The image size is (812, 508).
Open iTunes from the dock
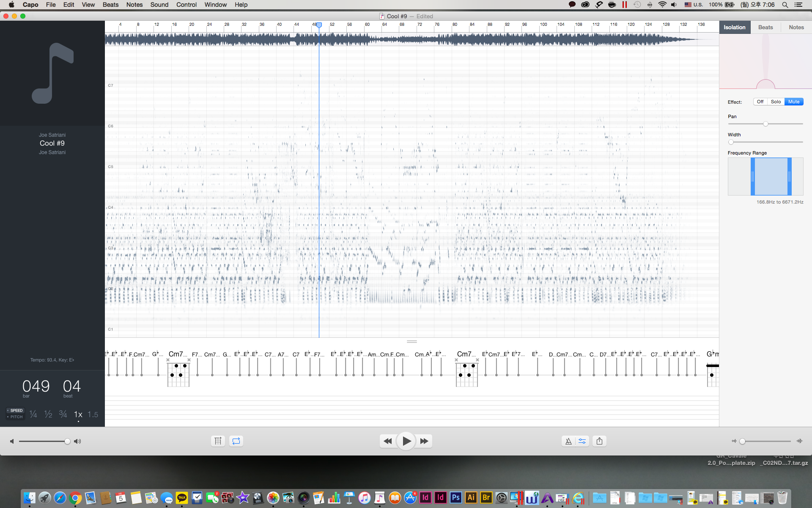tap(365, 498)
